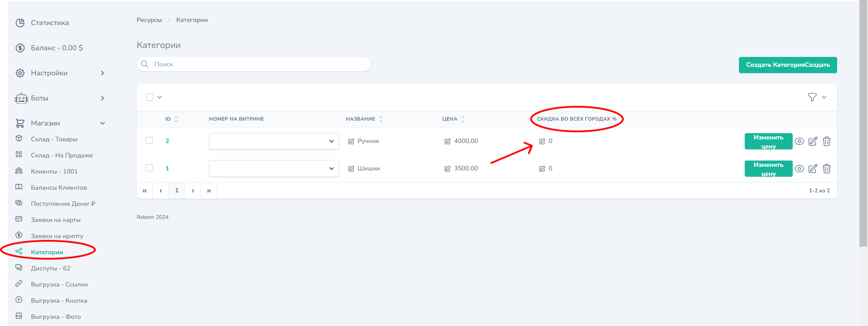
Task: Edit discount icon in Ручник row
Action: coord(542,141)
